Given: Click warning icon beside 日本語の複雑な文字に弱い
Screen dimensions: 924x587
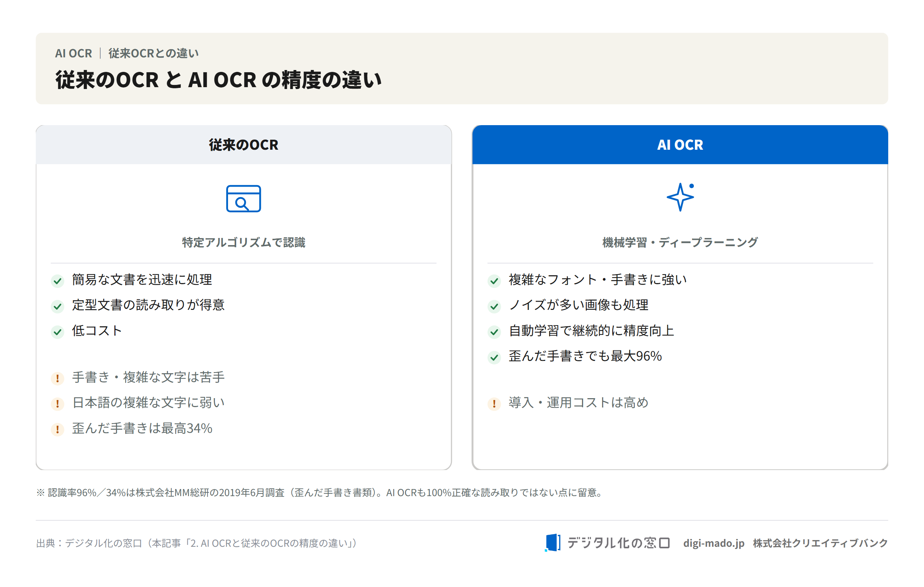Looking at the screenshot, I should (x=57, y=404).
